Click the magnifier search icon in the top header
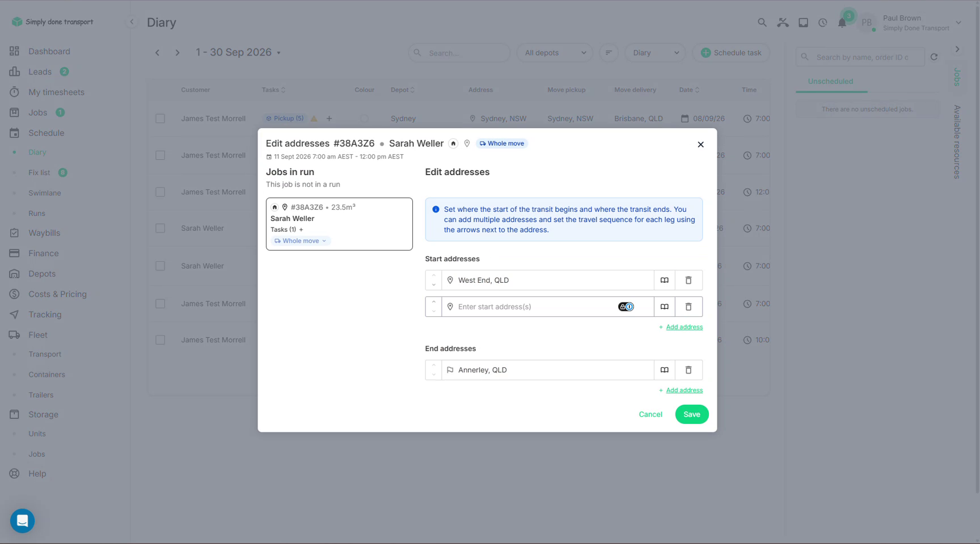Image resolution: width=980 pixels, height=544 pixels. 762,23
